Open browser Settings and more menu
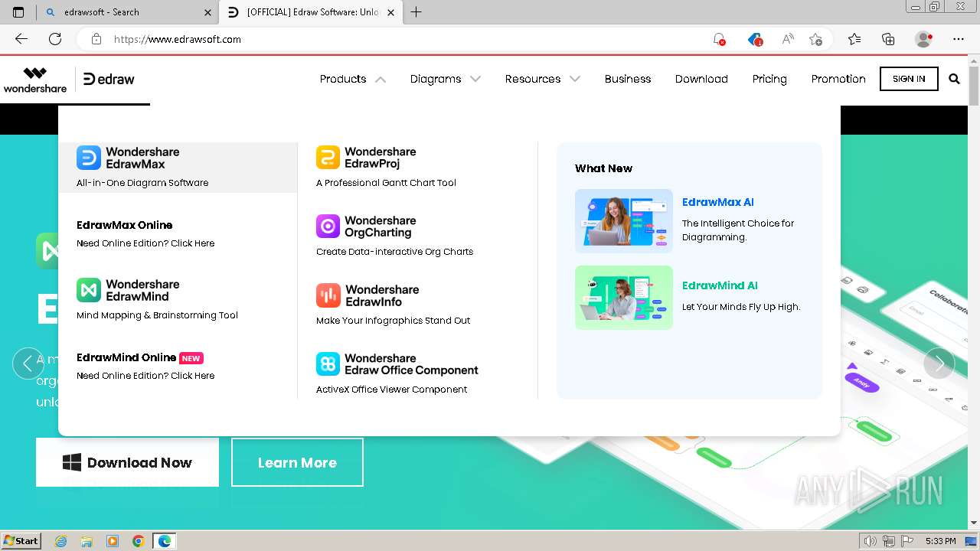This screenshot has width=980, height=551. click(959, 39)
